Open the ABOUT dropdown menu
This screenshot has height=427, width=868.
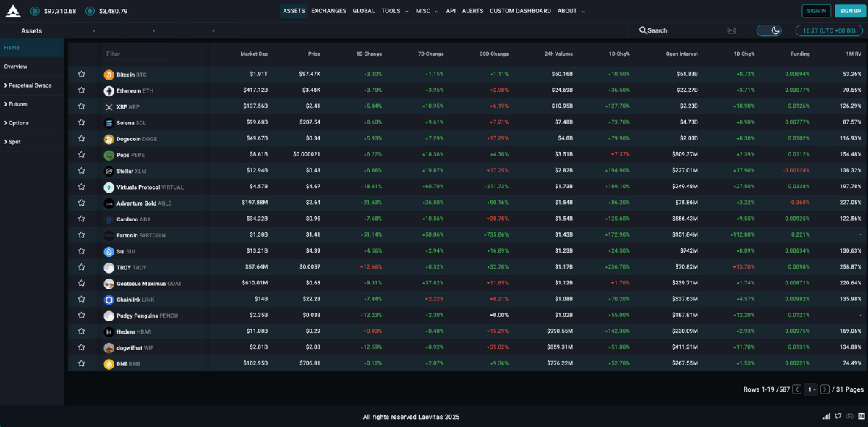click(x=571, y=11)
